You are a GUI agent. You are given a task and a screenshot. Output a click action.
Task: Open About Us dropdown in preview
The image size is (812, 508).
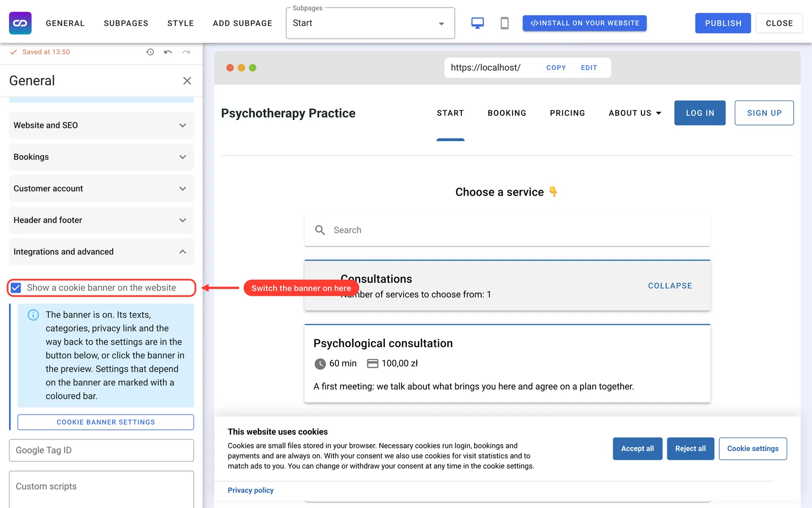tap(635, 113)
